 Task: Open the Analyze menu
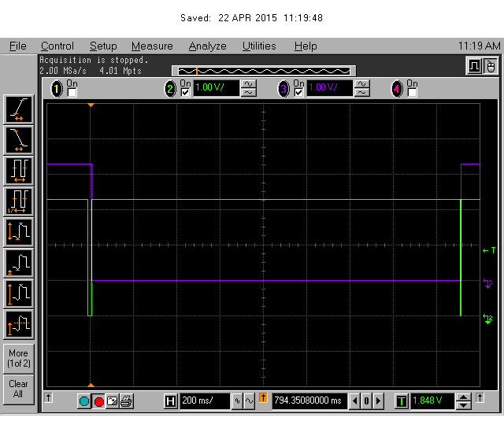pos(207,46)
